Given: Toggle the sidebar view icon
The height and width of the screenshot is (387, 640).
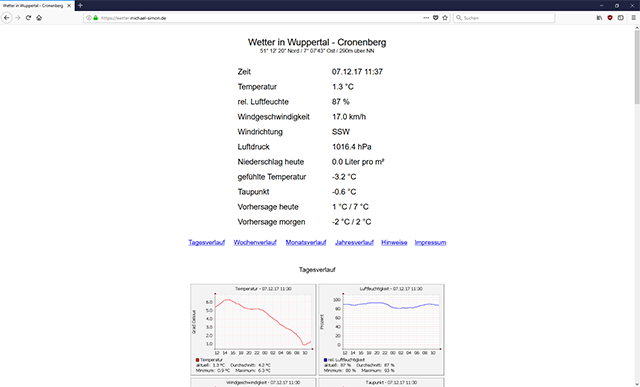Looking at the screenshot, I should click(x=620, y=18).
